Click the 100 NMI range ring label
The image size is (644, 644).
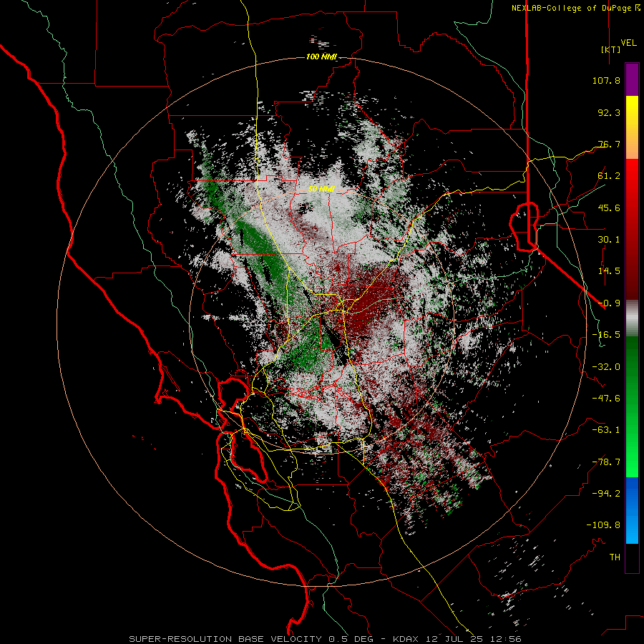[x=321, y=57]
